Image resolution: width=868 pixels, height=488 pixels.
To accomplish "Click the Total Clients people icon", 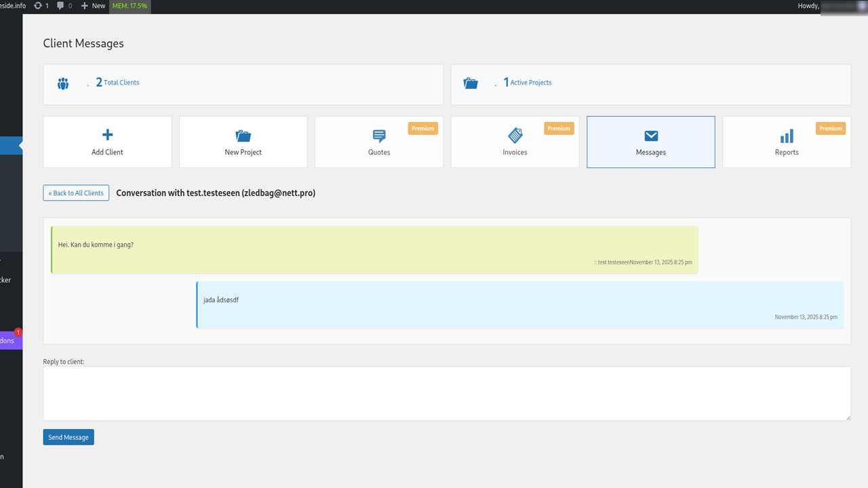I will [63, 84].
